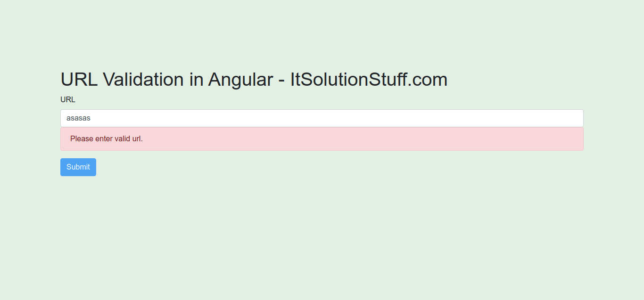Click the word 'Submit' on the button
Screen dimensions: 644x300
point(78,167)
